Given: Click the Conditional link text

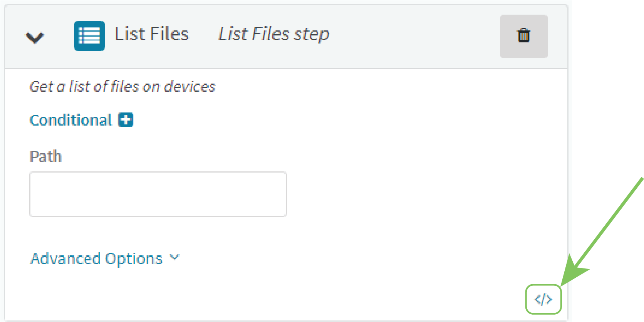Looking at the screenshot, I should point(71,120).
